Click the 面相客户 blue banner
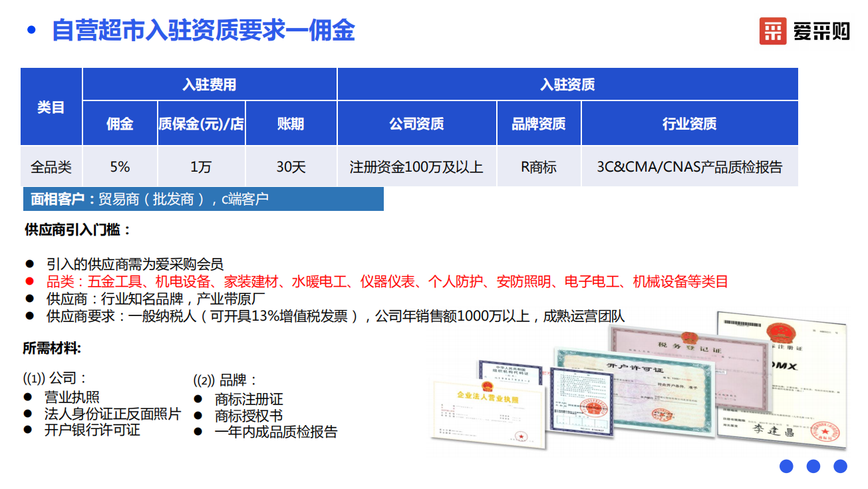This screenshot has width=868, height=489. click(x=203, y=199)
